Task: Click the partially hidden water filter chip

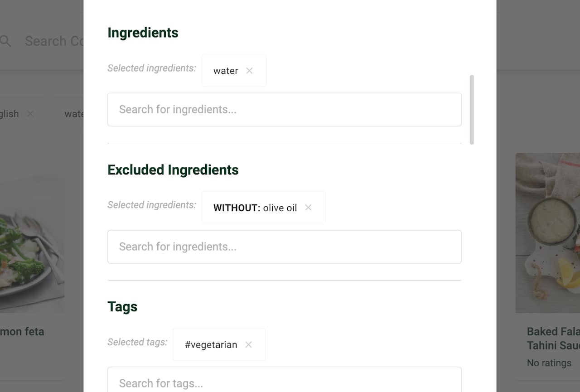Action: [68, 114]
